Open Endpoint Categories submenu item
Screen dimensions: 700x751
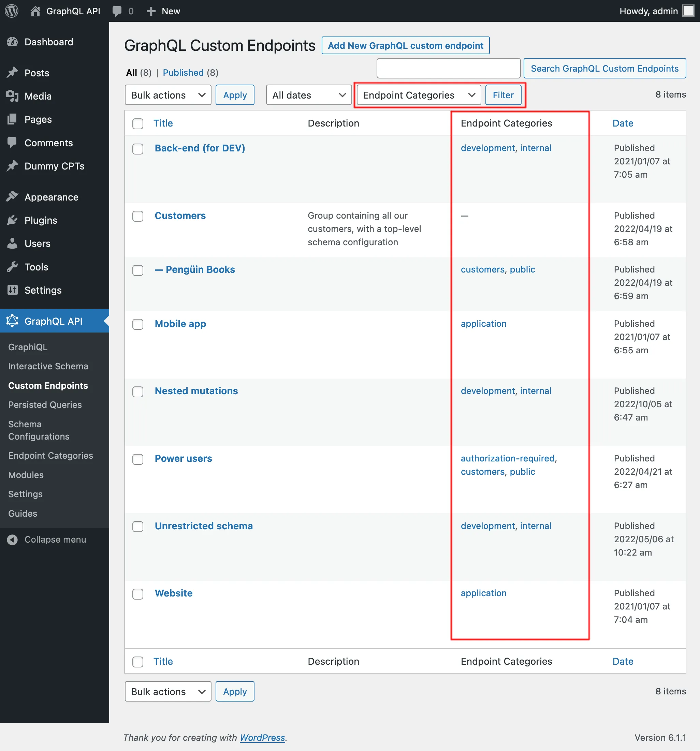coord(50,456)
